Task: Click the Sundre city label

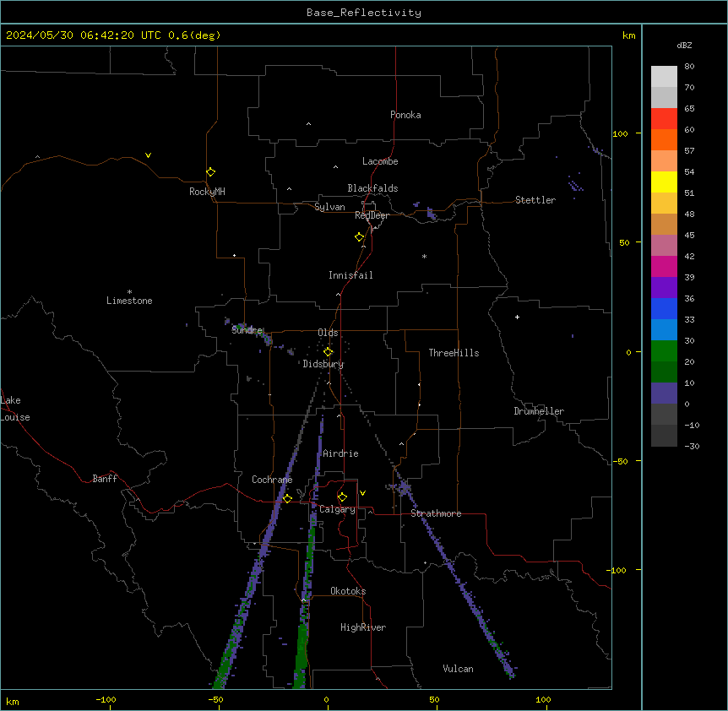Action: tap(247, 330)
